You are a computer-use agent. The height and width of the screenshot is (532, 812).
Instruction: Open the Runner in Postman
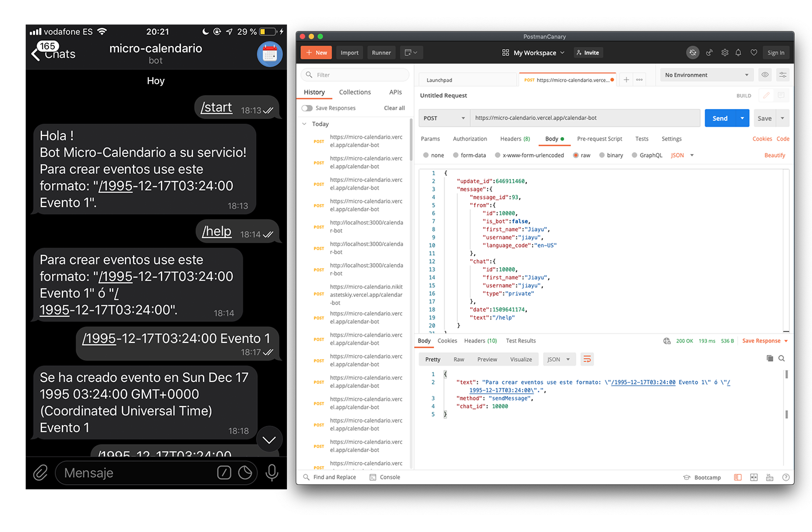click(381, 52)
